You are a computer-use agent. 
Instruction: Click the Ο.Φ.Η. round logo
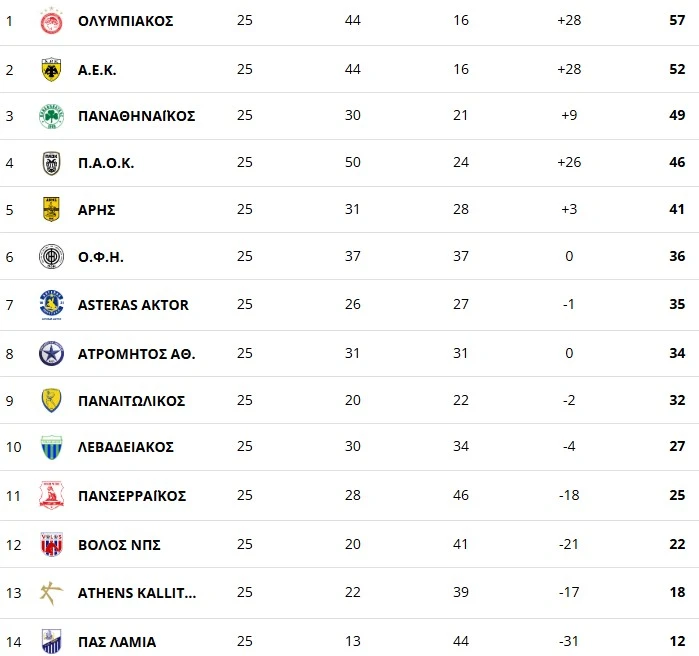pyautogui.click(x=51, y=257)
